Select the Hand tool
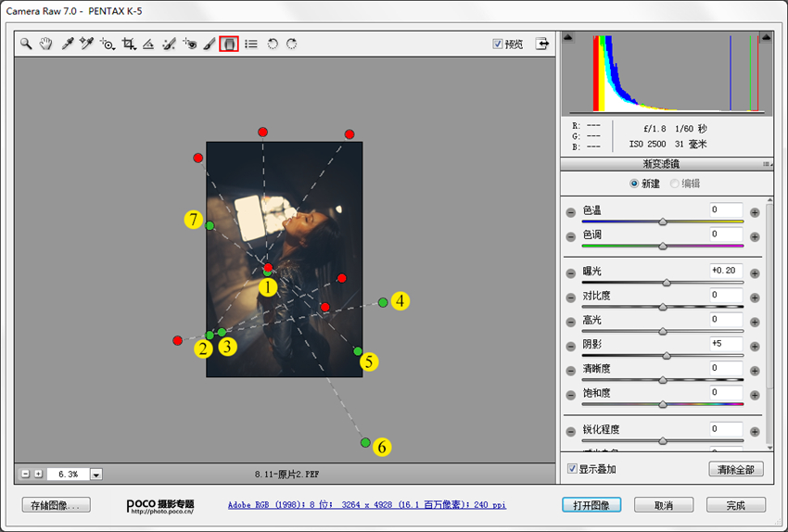This screenshot has width=788, height=532. pyautogui.click(x=46, y=44)
